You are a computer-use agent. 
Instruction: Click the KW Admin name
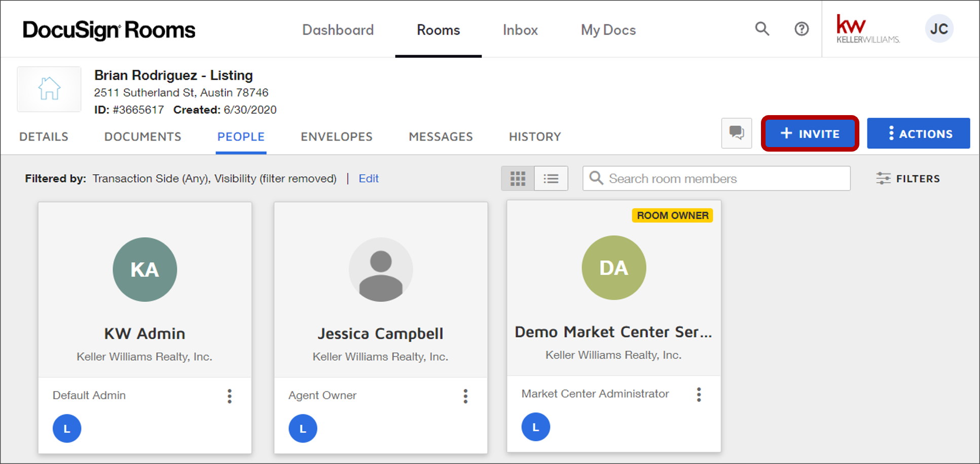[145, 334]
